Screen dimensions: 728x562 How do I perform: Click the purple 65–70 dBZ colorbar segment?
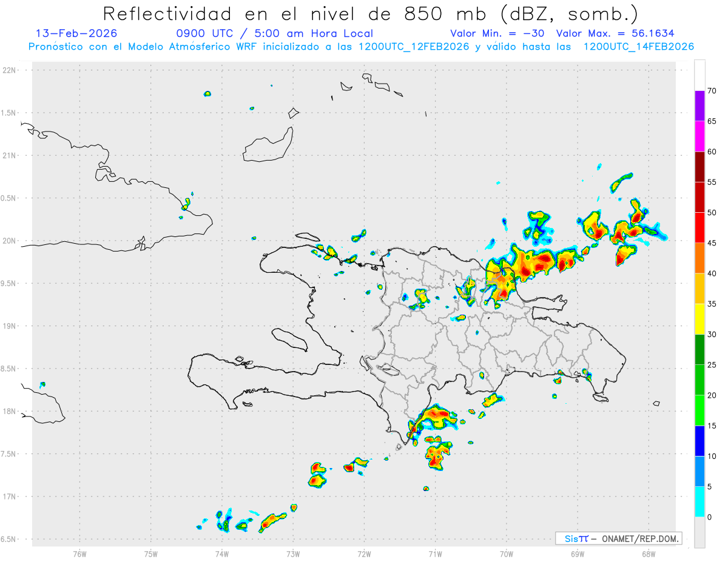699,106
